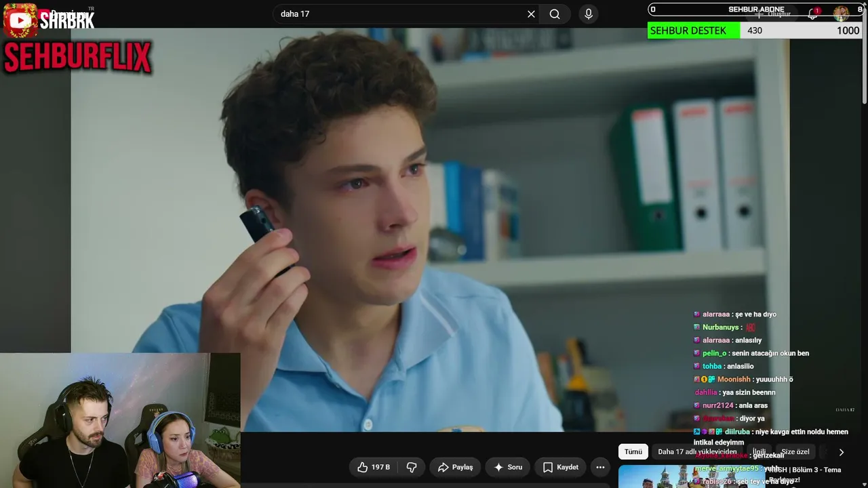Click the Soru ask button
Screen dimensions: 868x488
[508, 467]
